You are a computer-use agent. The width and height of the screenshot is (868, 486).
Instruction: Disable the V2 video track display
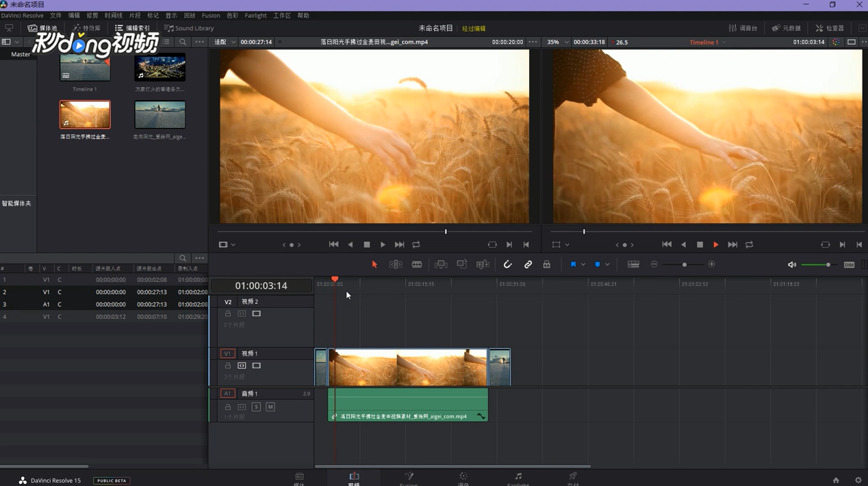(x=257, y=314)
